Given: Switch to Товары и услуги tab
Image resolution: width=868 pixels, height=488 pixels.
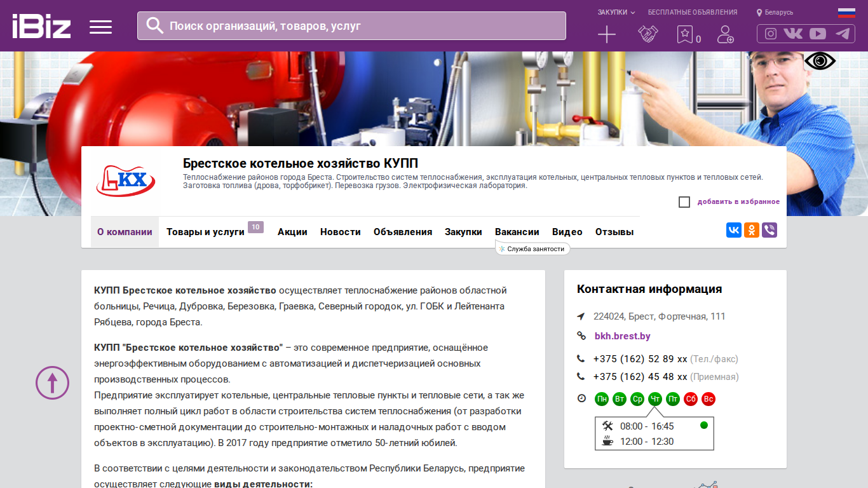Looking at the screenshot, I should [205, 232].
